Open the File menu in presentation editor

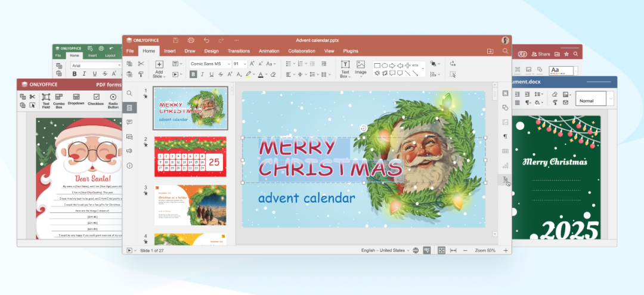pyautogui.click(x=130, y=51)
